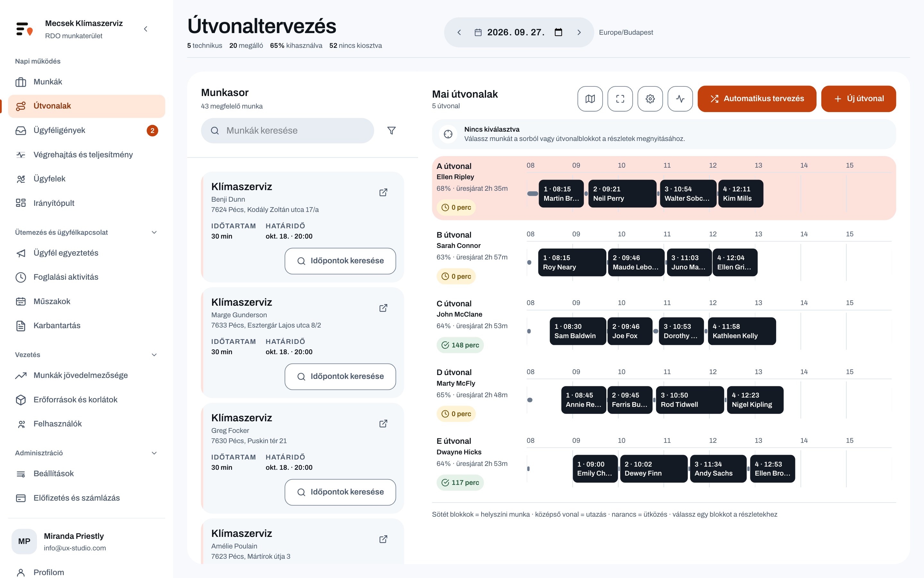Viewport: 924px width, 578px height.
Task: Click Automatikus tervezés button
Action: pyautogui.click(x=757, y=99)
